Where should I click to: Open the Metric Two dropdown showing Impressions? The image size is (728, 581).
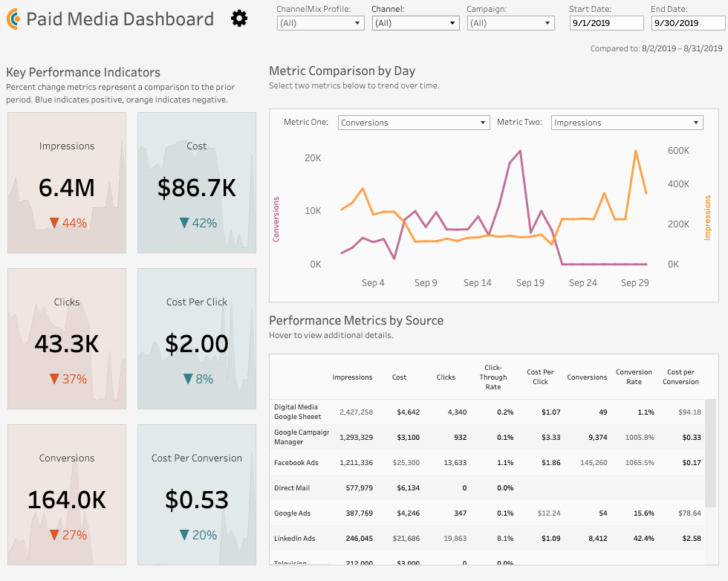626,122
